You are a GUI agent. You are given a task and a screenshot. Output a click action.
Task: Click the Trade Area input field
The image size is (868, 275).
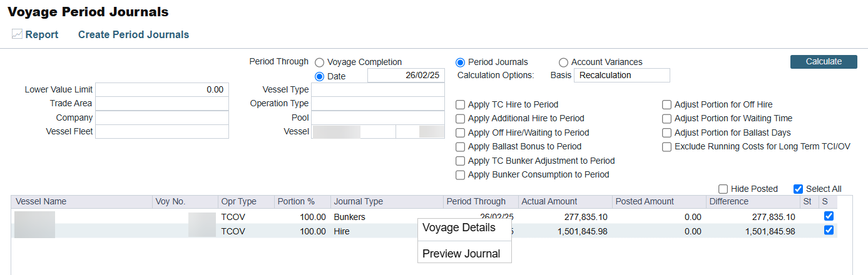point(162,104)
